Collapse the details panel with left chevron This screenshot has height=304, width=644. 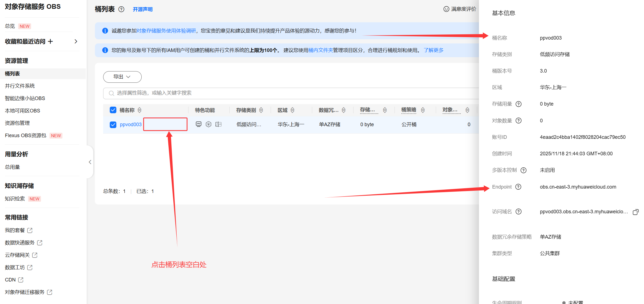coord(90,162)
